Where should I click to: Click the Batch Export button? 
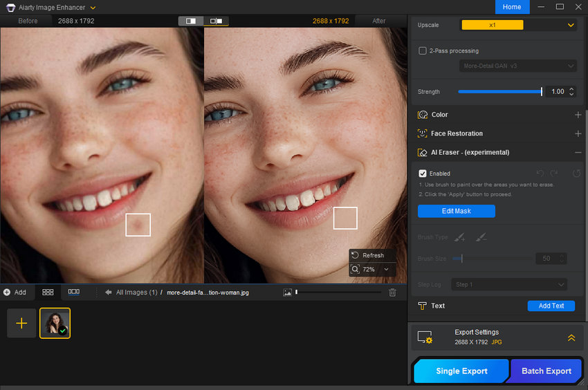tap(546, 371)
